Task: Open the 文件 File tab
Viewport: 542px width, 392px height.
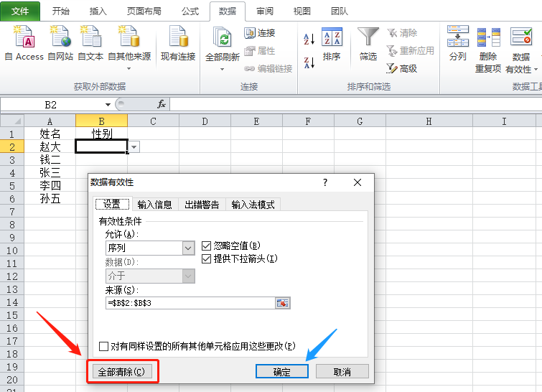Action: coord(20,11)
